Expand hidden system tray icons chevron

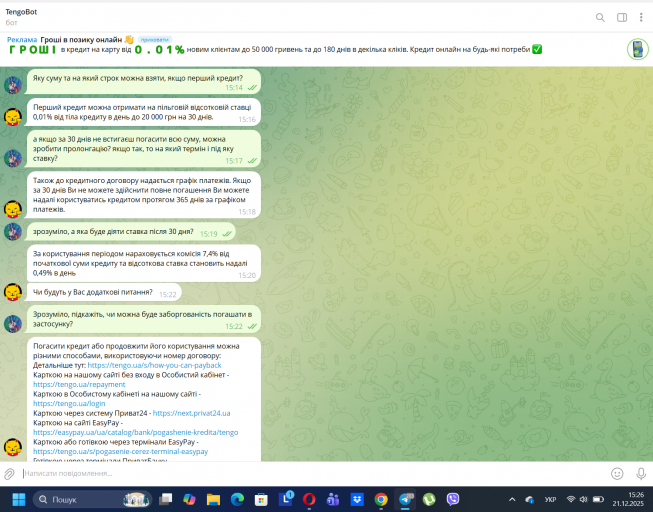point(512,499)
